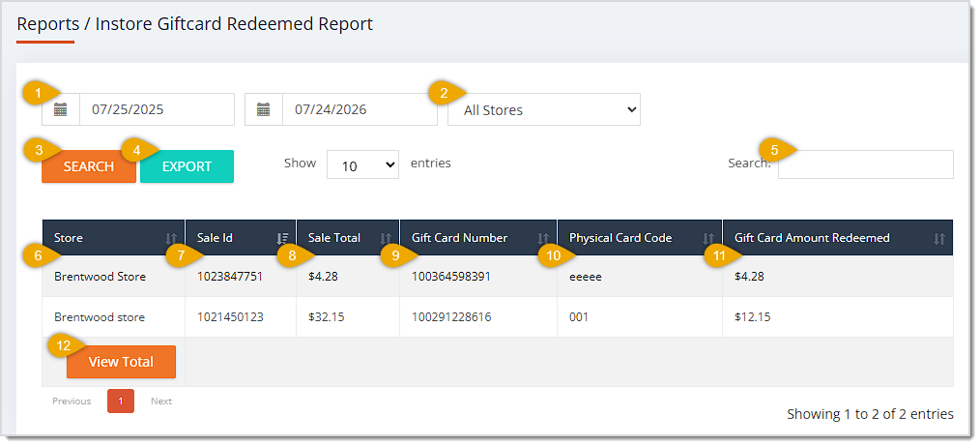The image size is (980, 446).
Task: Click into the table Search box
Action: tap(866, 164)
